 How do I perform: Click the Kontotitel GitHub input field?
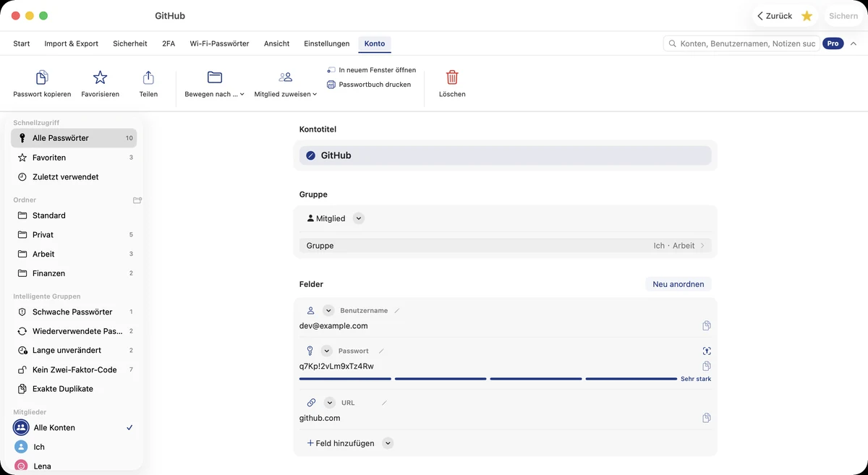506,155
